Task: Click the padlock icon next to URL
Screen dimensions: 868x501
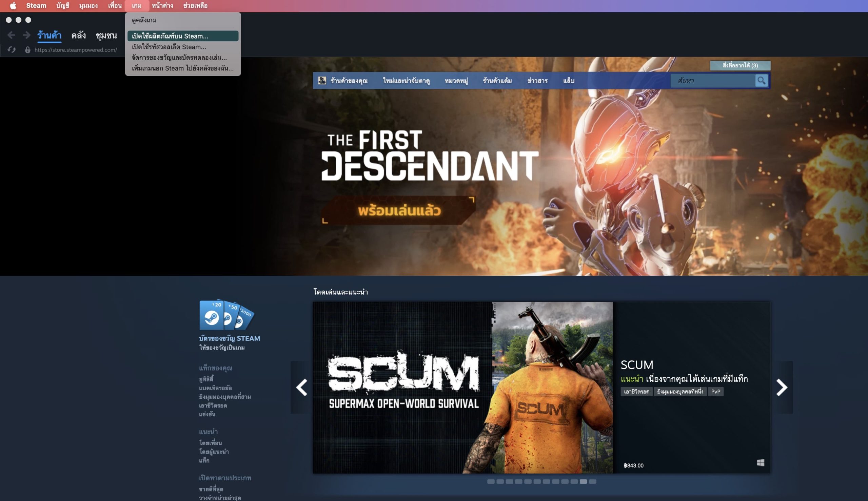Action: point(27,50)
